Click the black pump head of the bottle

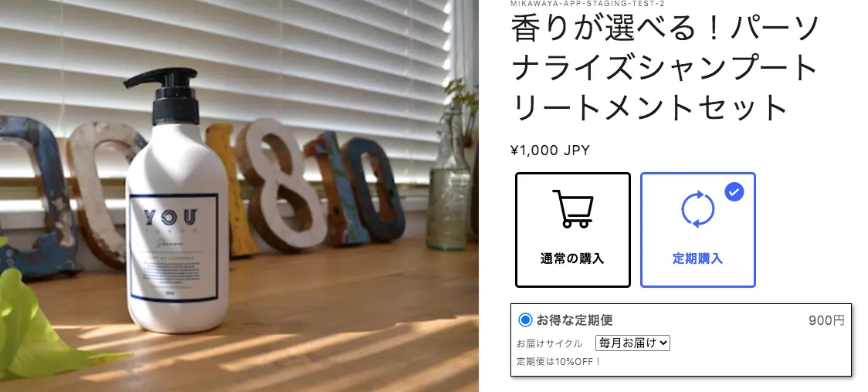click(168, 94)
